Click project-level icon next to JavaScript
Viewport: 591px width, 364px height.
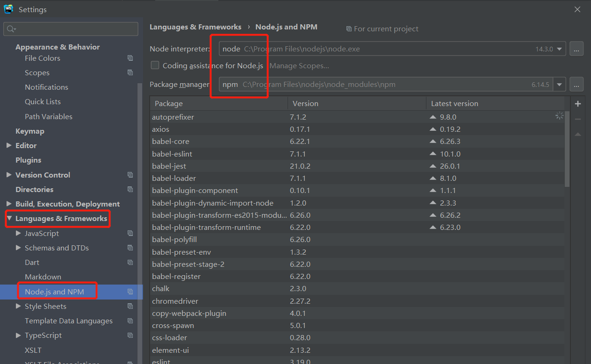(x=130, y=233)
